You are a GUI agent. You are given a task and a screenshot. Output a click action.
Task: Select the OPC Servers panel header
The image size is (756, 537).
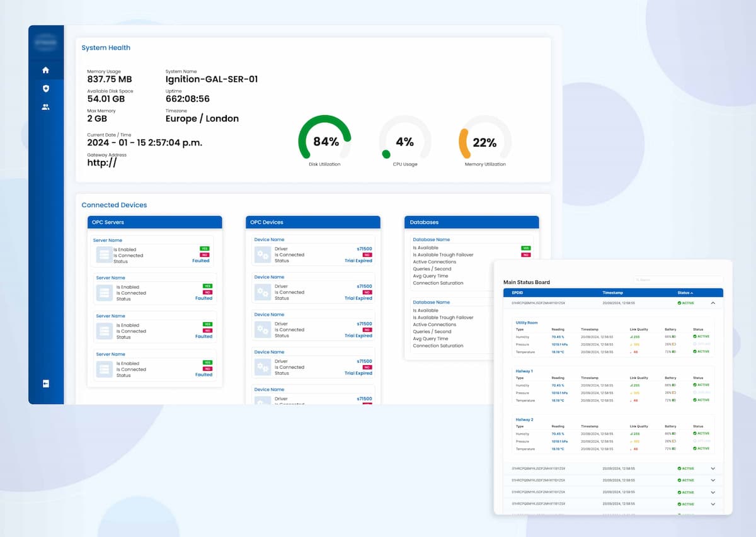pos(155,222)
